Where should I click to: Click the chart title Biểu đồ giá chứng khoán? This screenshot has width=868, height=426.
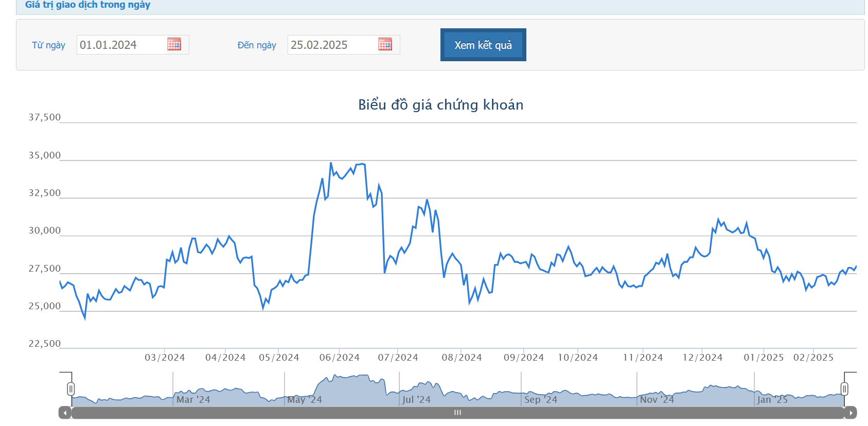pos(441,105)
